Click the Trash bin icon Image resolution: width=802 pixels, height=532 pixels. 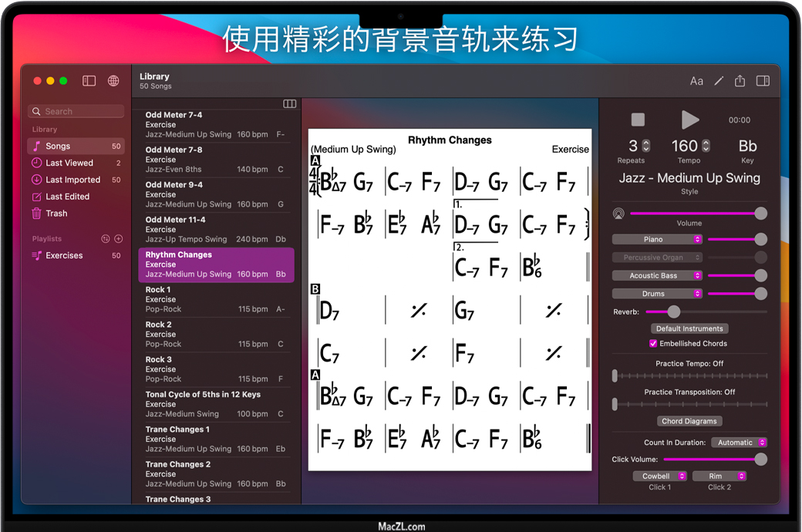36,214
